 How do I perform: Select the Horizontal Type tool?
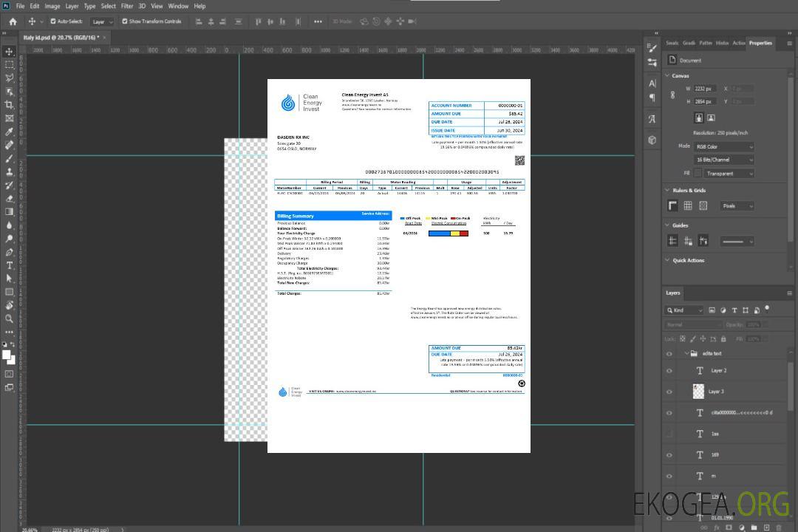point(10,265)
